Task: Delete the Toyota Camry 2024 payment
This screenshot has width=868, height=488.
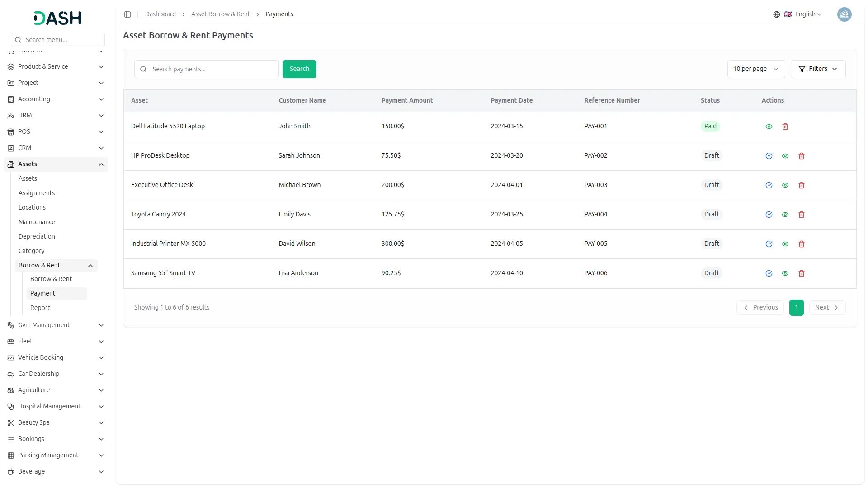Action: click(802, 215)
